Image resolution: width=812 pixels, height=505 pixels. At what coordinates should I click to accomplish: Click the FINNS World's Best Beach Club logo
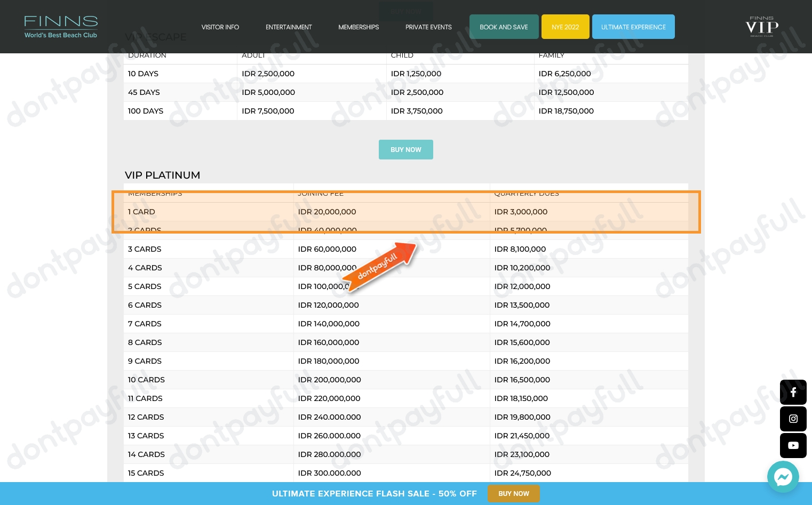point(61,27)
